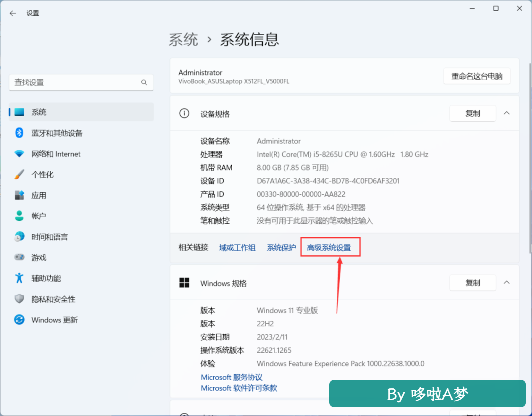532x416 pixels.
Task: Open 帐户 settings
Action: (81, 216)
